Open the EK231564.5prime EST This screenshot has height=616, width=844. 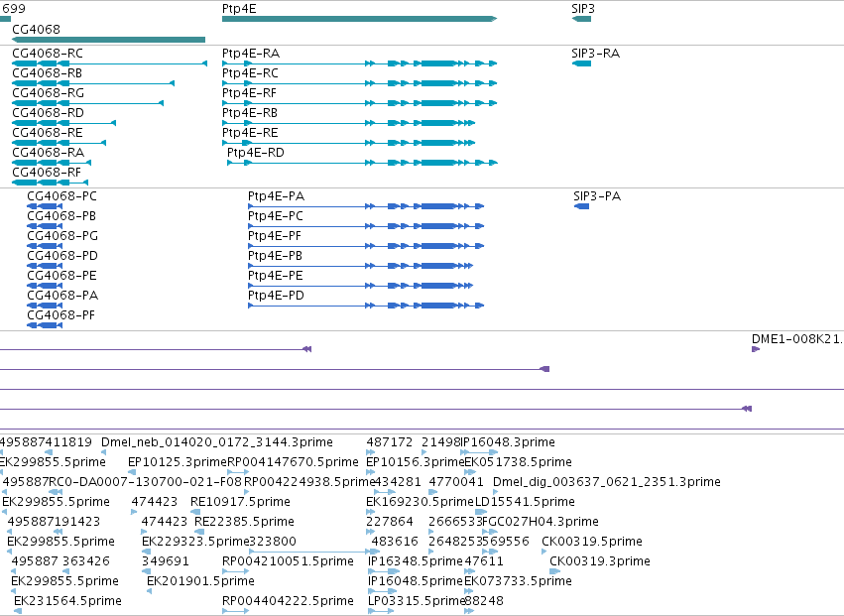(x=67, y=601)
